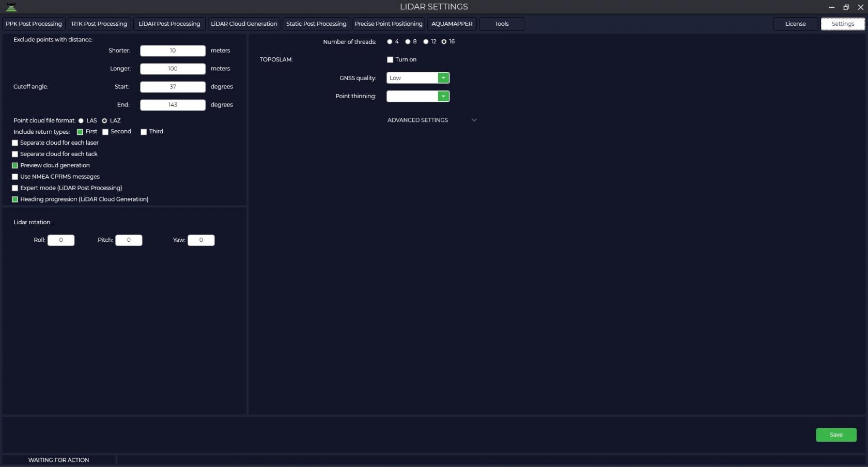This screenshot has height=467, width=868.
Task: Enable the Second return type checkbox
Action: pyautogui.click(x=105, y=132)
